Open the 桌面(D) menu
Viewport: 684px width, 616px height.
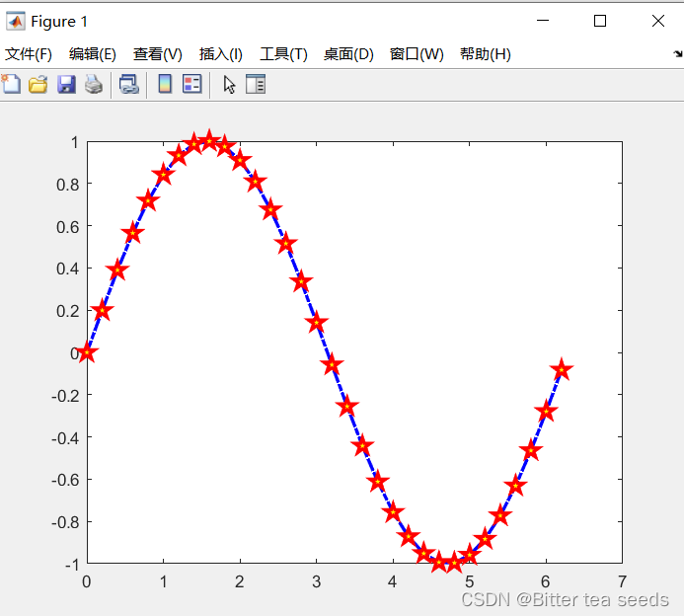[x=348, y=54]
